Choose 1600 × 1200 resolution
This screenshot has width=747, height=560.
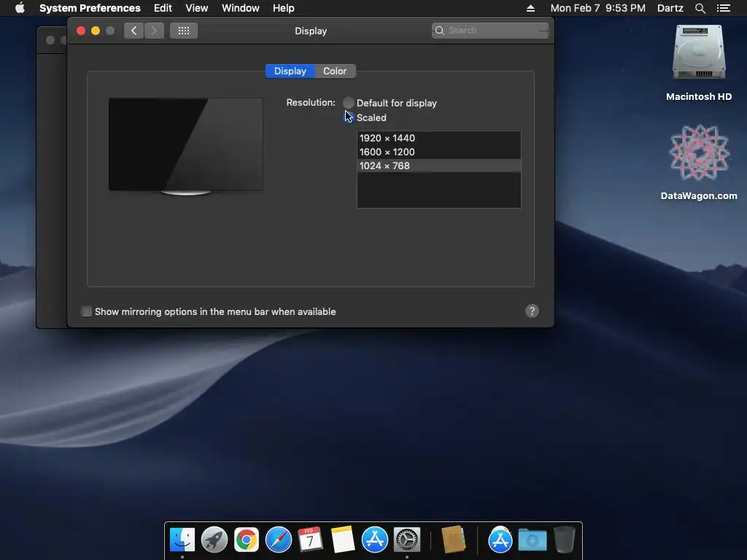438,152
